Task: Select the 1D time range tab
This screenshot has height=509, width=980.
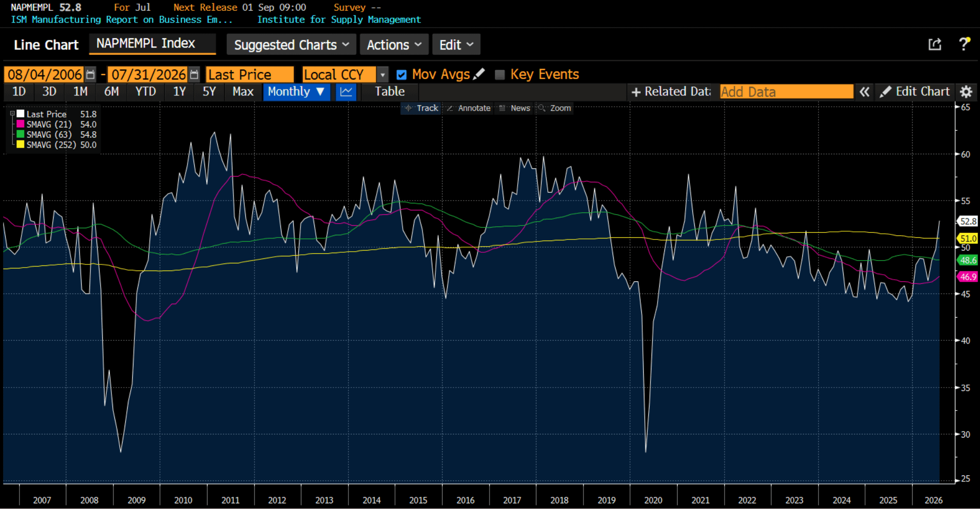Action: [x=19, y=92]
